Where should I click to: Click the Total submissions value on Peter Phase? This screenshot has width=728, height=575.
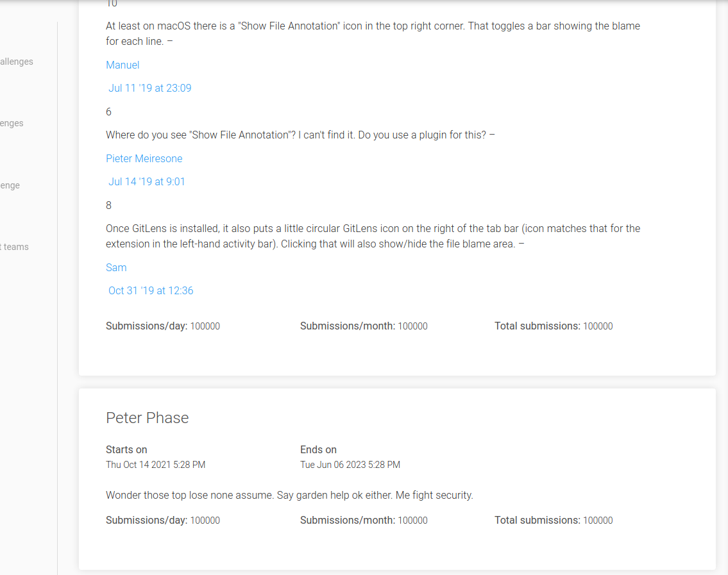point(597,520)
